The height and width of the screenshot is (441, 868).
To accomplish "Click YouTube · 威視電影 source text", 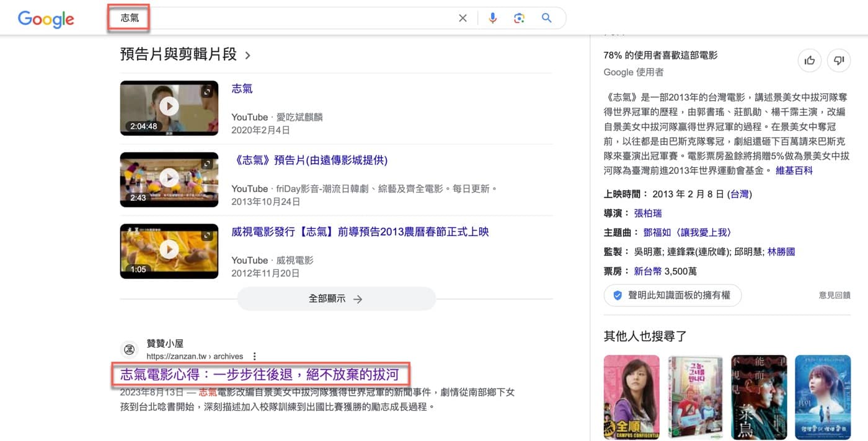I will point(272,260).
